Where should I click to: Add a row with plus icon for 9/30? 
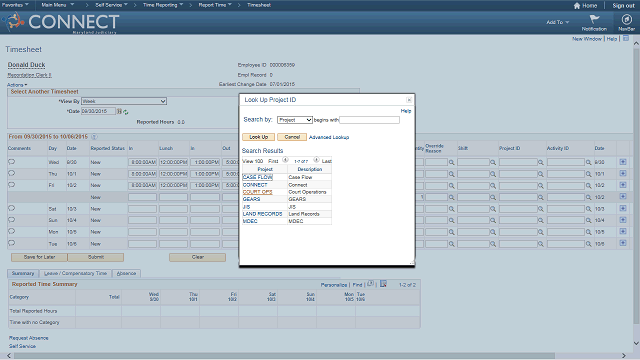pyautogui.click(x=623, y=162)
